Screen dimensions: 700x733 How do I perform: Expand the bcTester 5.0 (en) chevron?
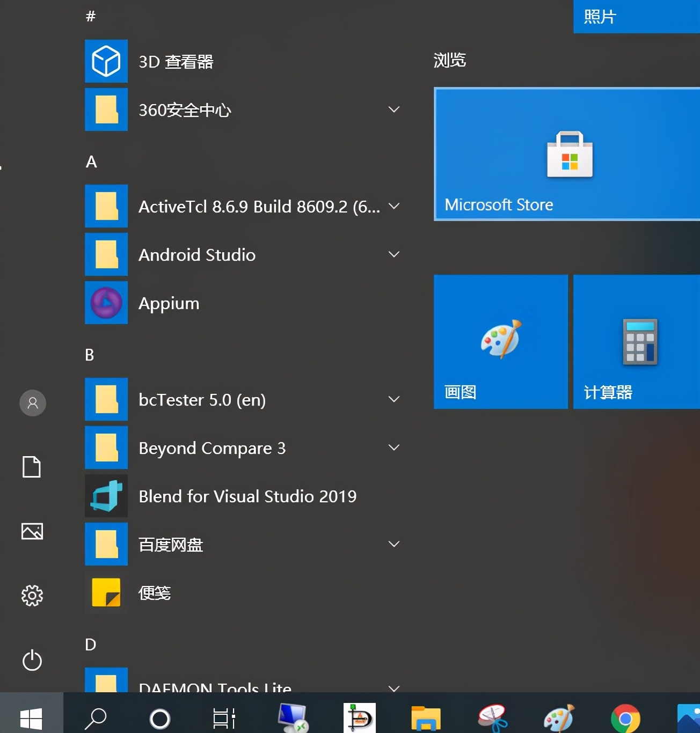click(x=394, y=399)
